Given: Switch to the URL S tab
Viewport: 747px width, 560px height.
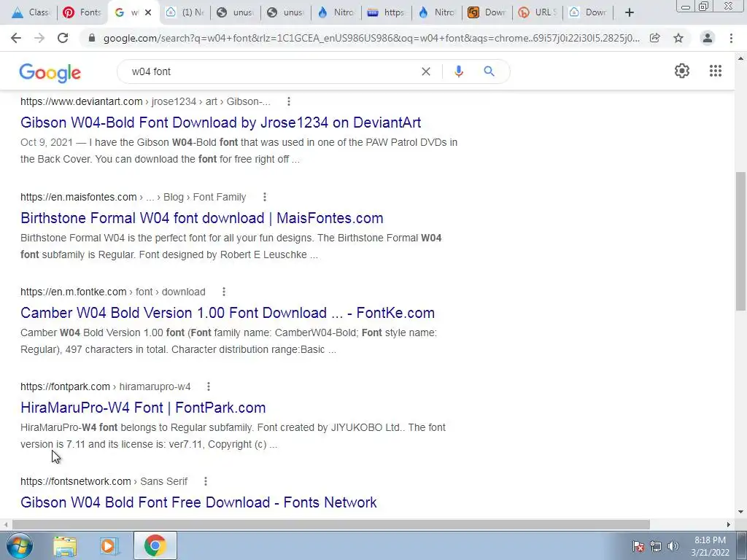Looking at the screenshot, I should tap(538, 12).
